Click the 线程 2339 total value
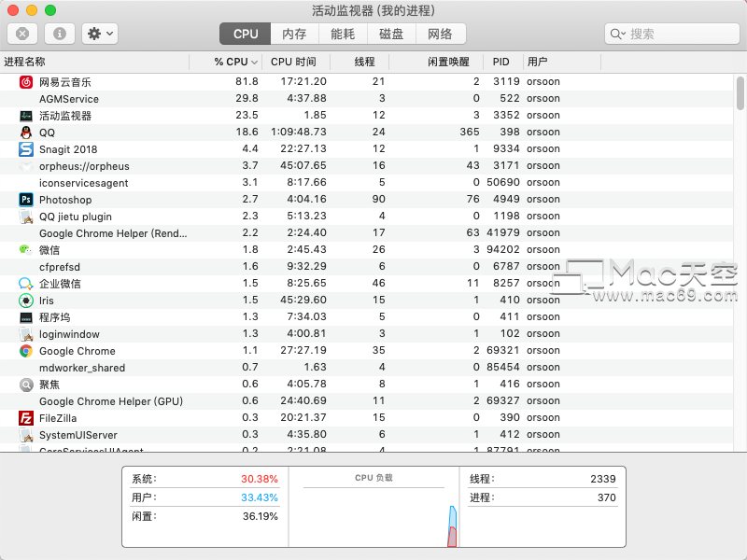Screen dimensions: 747x560 [x=603, y=479]
